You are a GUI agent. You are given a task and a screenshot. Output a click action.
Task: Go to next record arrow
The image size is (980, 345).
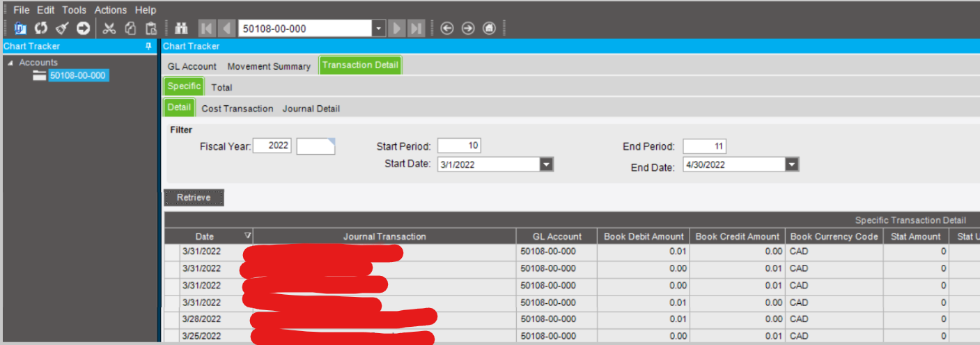click(x=397, y=29)
